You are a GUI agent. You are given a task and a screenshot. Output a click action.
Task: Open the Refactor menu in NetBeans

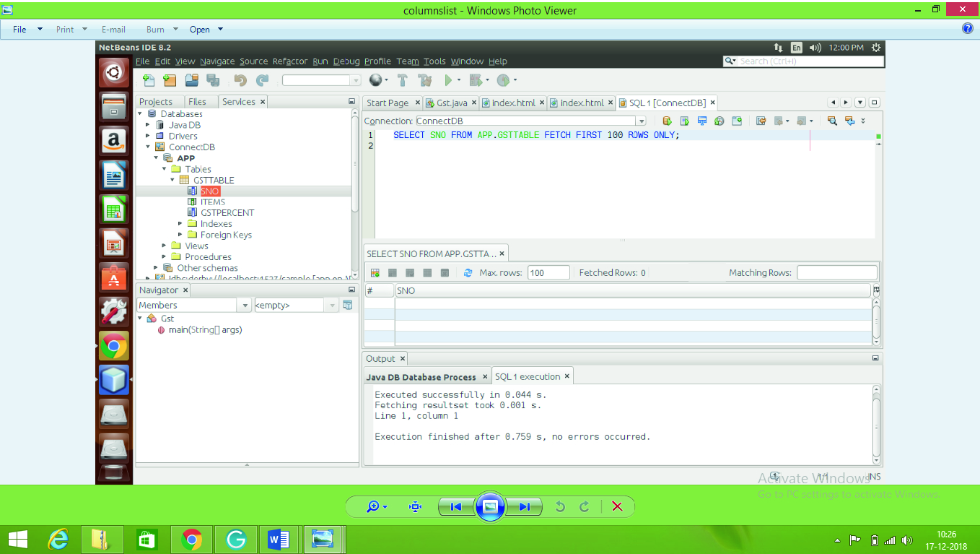pyautogui.click(x=290, y=61)
